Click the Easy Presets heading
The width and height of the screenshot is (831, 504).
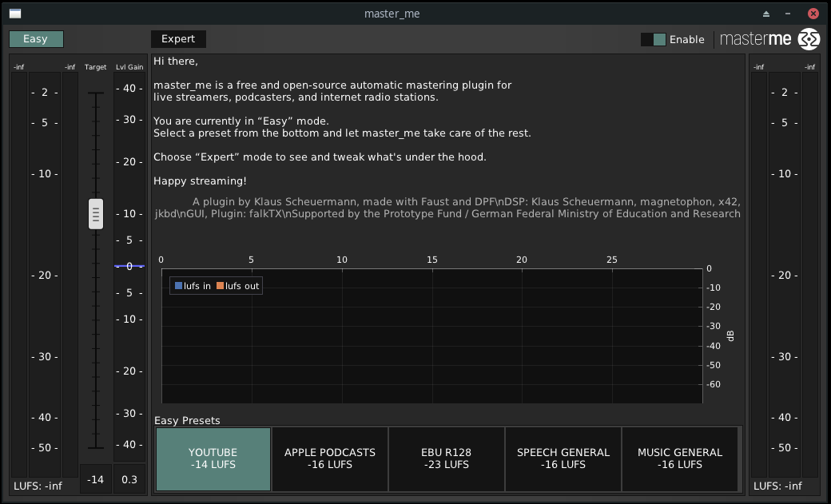[x=187, y=420]
